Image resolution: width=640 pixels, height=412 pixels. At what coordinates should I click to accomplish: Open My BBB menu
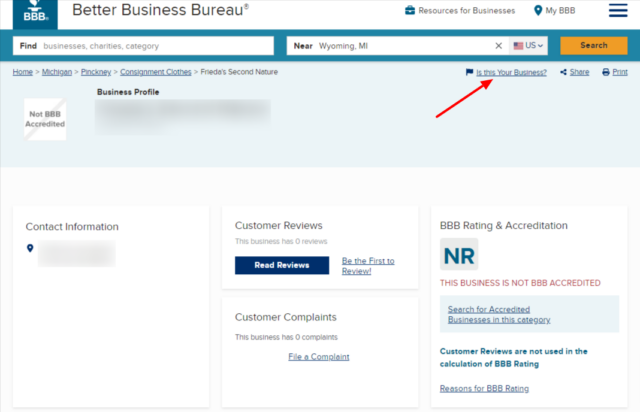click(x=556, y=11)
